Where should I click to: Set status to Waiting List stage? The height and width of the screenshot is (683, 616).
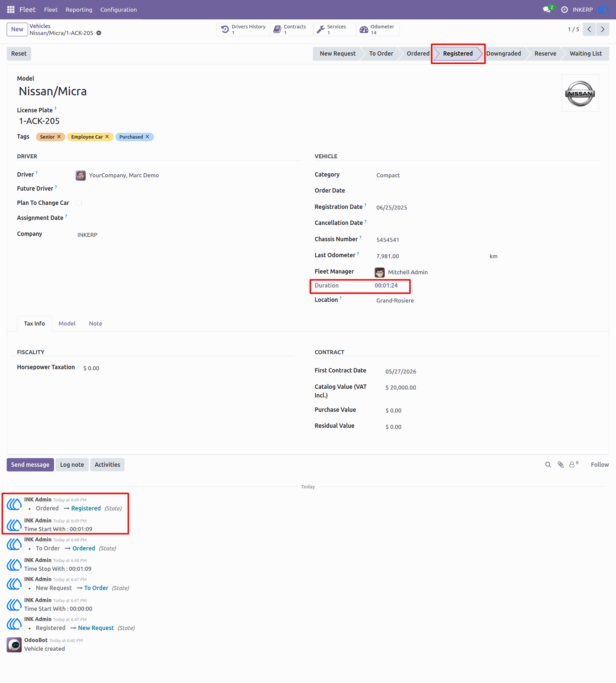[586, 54]
